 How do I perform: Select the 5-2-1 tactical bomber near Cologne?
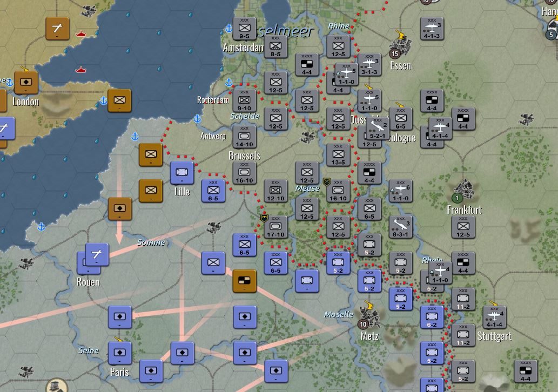point(377,128)
